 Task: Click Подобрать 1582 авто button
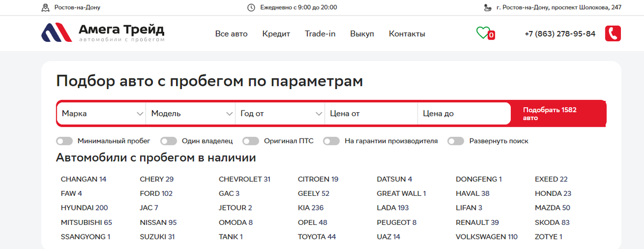coord(558,114)
